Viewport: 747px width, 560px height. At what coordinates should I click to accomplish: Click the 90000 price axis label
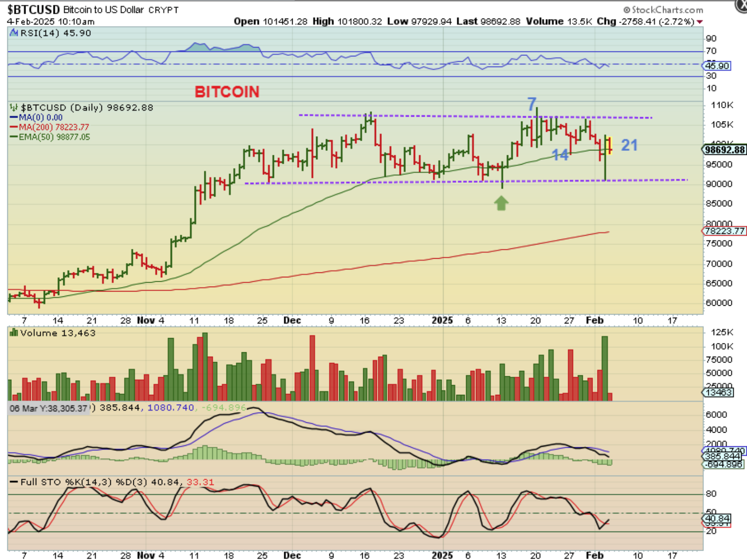coord(719,184)
